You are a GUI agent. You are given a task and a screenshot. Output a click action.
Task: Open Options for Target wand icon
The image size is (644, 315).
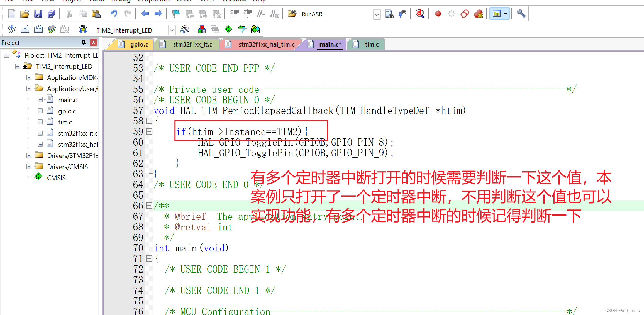[x=184, y=29]
